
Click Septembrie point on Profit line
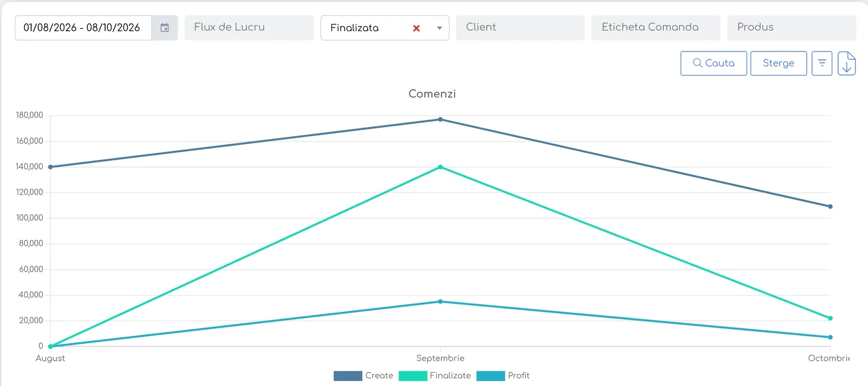(x=440, y=301)
